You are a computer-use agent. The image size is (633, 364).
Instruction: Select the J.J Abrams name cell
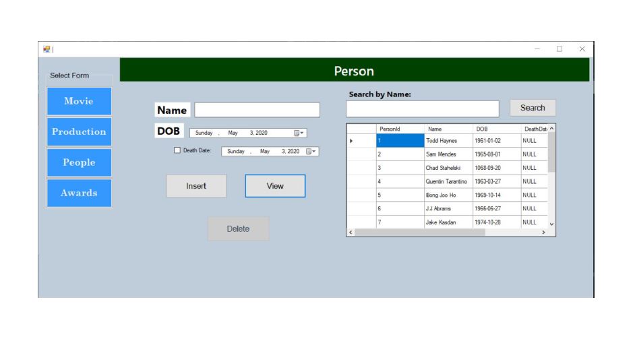[x=448, y=209]
